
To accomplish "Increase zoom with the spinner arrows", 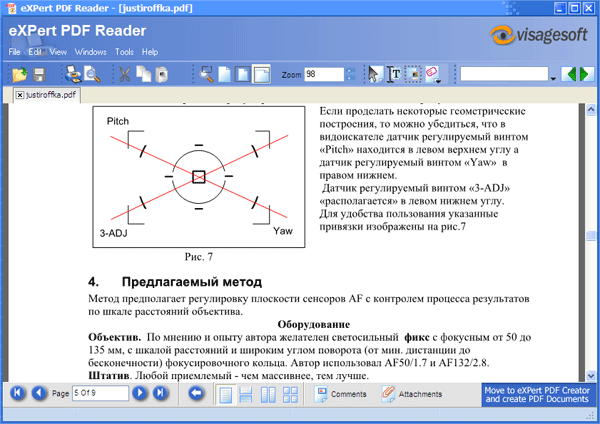I will [x=350, y=71].
